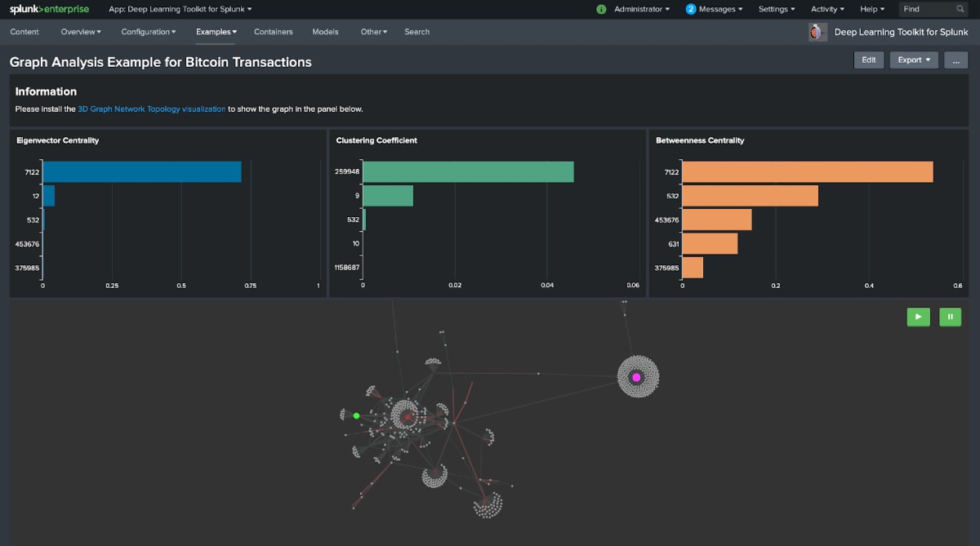Select the magenta node in the graph
Image resolution: width=980 pixels, height=546 pixels.
click(636, 377)
